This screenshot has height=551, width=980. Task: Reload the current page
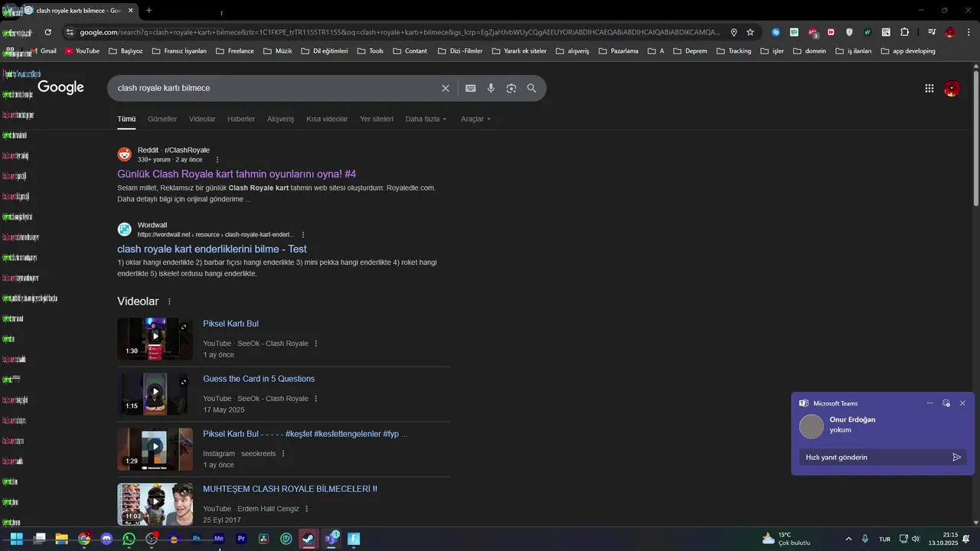(47, 32)
